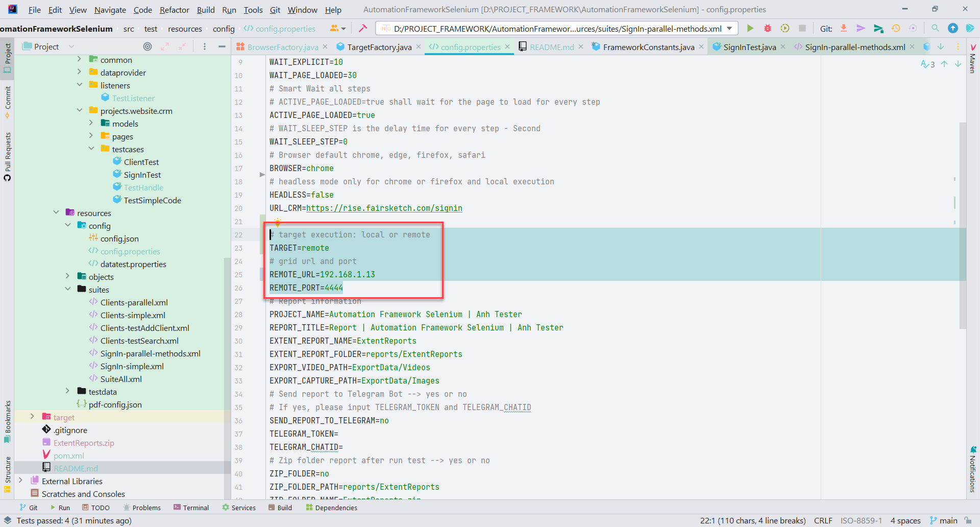The height and width of the screenshot is (527, 980).
Task: Click the rise.fairsketch.com signin URL
Action: click(384, 208)
